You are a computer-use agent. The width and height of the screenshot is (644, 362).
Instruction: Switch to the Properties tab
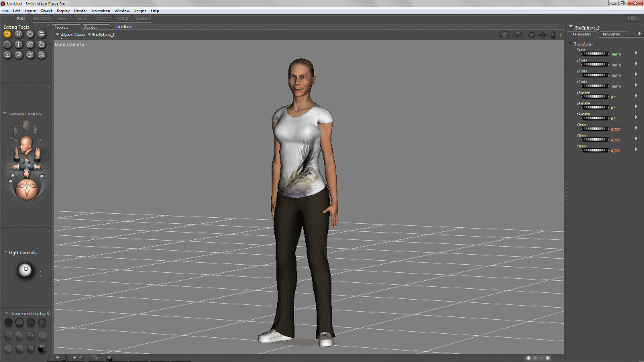pos(612,34)
